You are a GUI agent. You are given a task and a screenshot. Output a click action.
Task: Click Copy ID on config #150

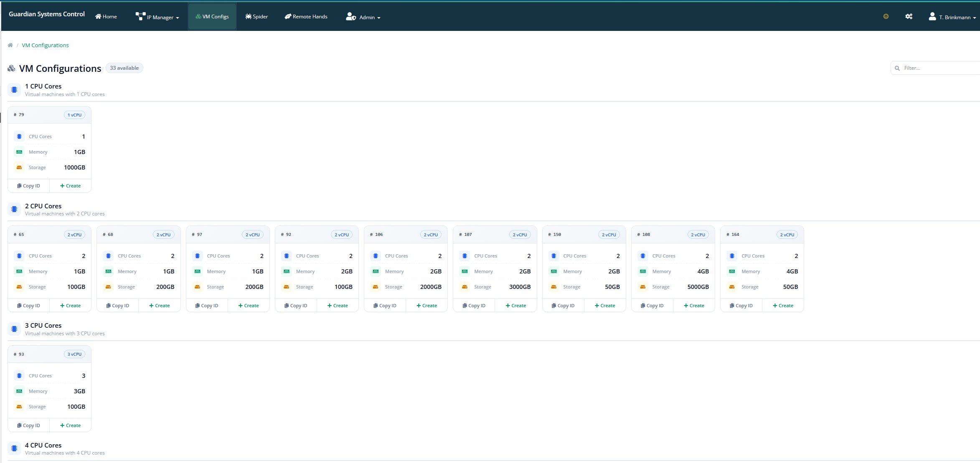point(563,306)
